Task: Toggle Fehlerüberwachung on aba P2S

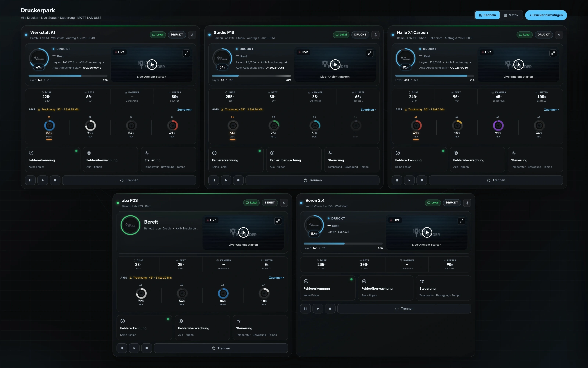Action: click(202, 328)
